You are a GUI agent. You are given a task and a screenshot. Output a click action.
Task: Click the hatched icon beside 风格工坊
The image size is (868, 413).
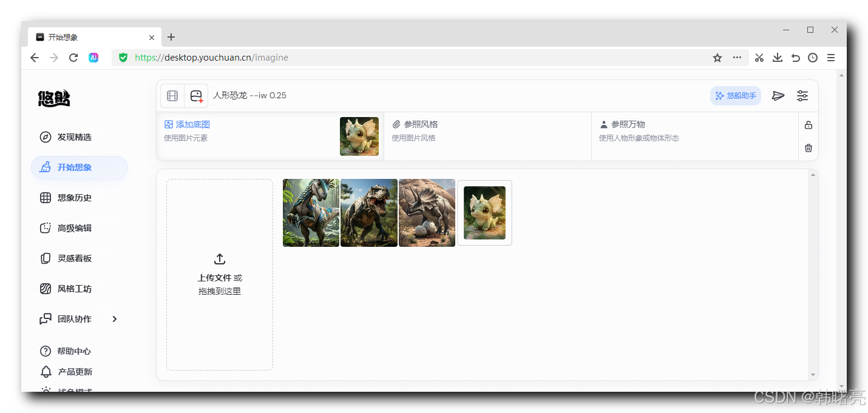[x=46, y=289]
